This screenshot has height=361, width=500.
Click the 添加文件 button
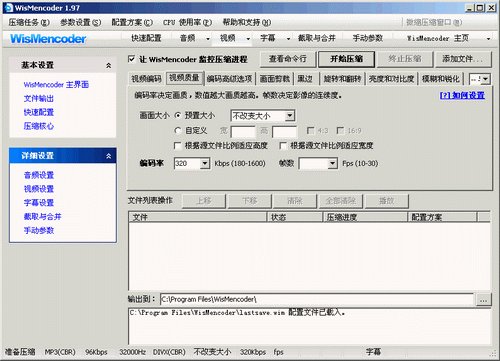point(463,59)
